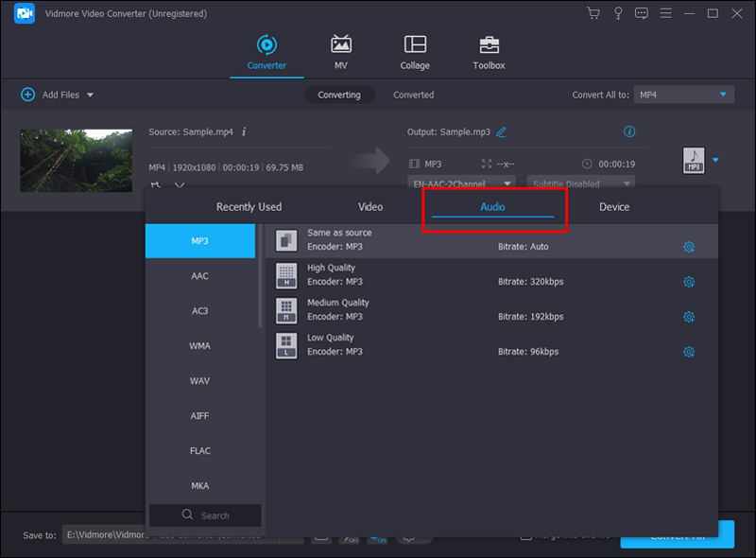Choose AAC in the format list
The height and width of the screenshot is (558, 756).
coord(200,275)
